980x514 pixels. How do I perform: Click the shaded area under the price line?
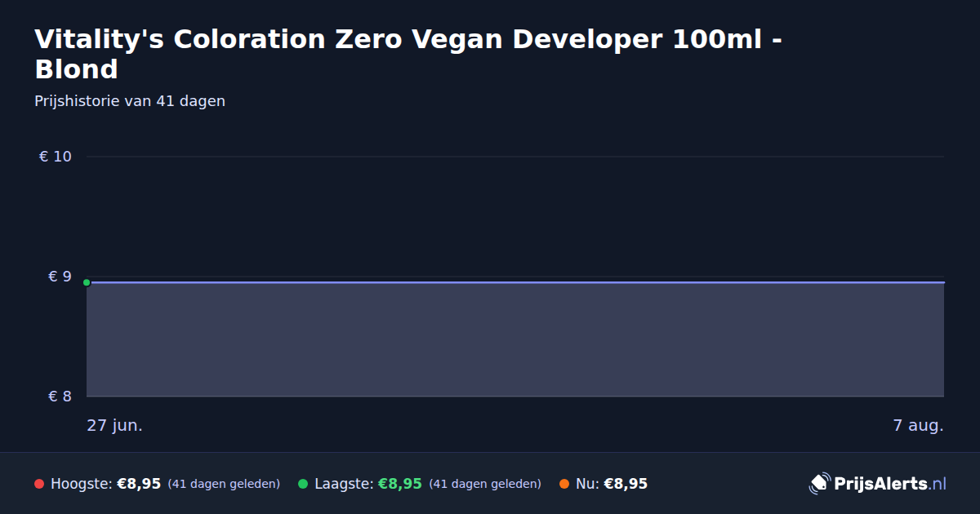(x=515, y=339)
